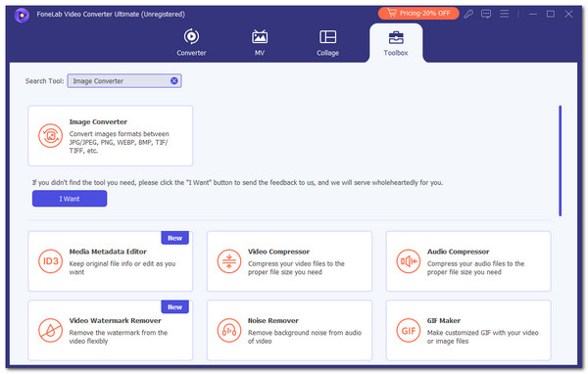Open the Video Compressor icon
The image size is (588, 374).
(229, 261)
